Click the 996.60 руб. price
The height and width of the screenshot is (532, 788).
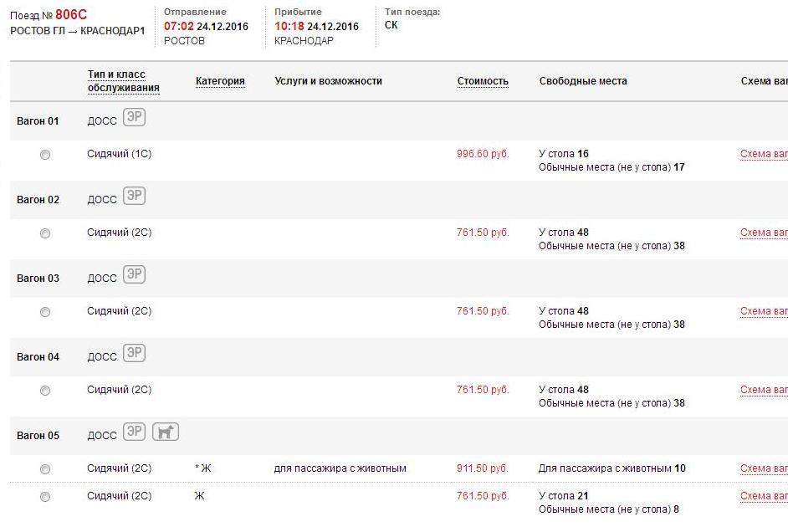tap(482, 154)
